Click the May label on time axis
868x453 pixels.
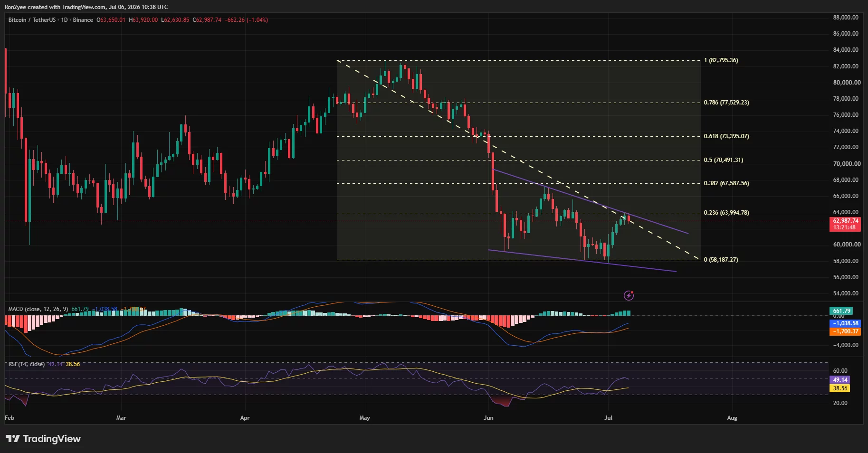point(364,418)
